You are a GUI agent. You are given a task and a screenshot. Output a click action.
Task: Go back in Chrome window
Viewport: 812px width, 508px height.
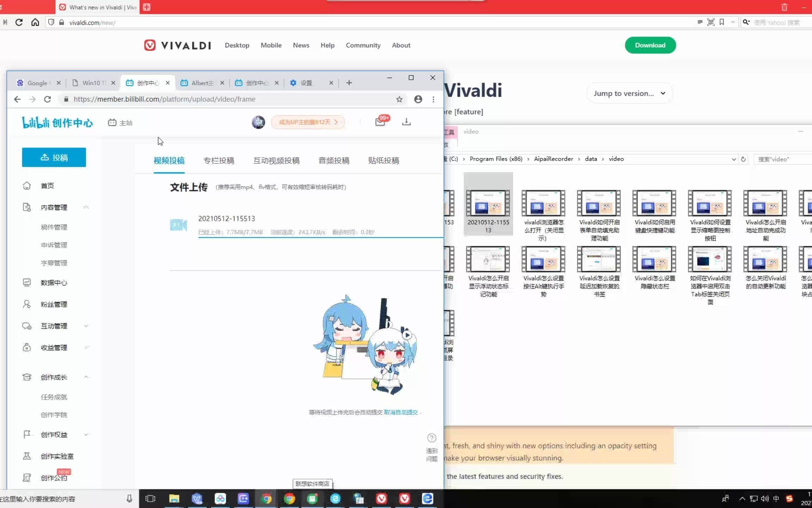[17, 99]
